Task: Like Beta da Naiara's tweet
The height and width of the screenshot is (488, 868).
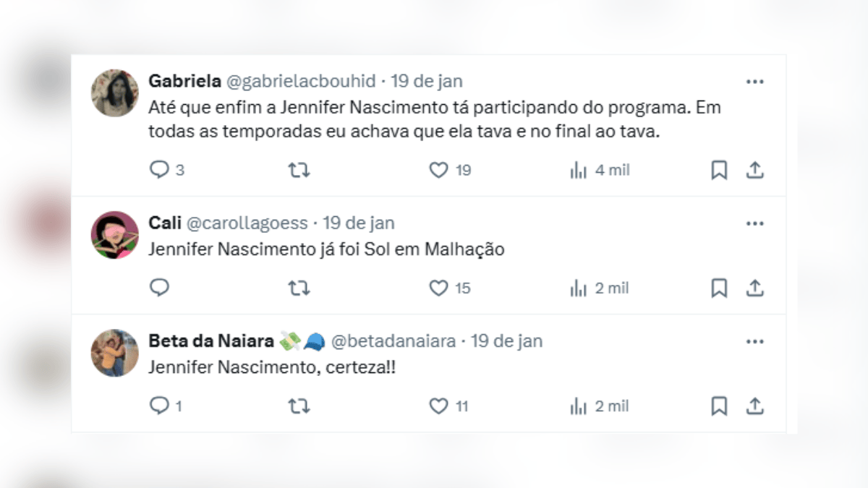Action: [x=438, y=406]
